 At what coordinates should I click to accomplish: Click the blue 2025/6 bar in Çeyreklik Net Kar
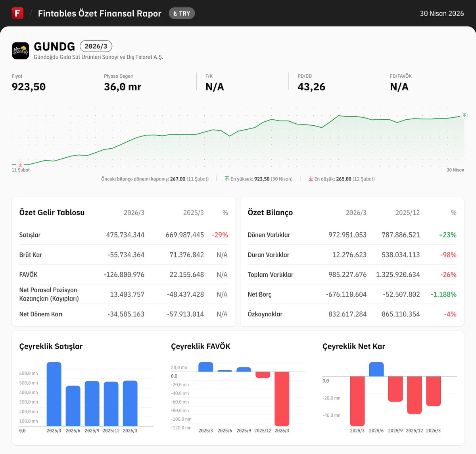pyautogui.click(x=376, y=369)
